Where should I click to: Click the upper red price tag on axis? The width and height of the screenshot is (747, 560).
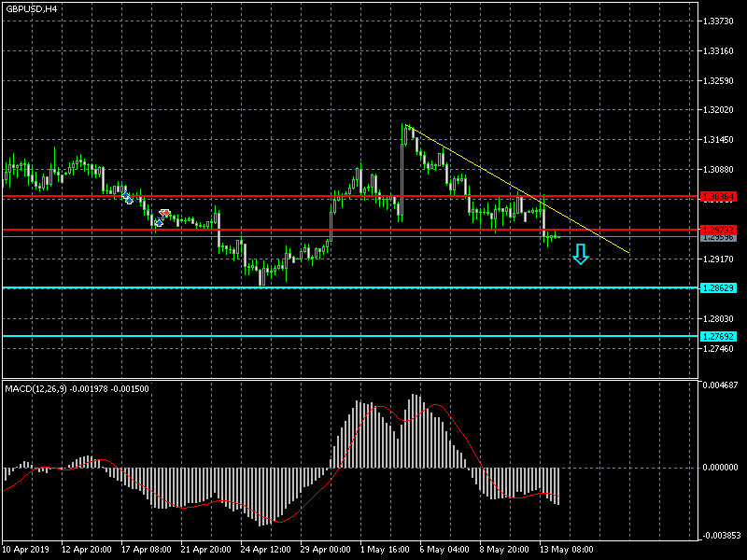719,197
